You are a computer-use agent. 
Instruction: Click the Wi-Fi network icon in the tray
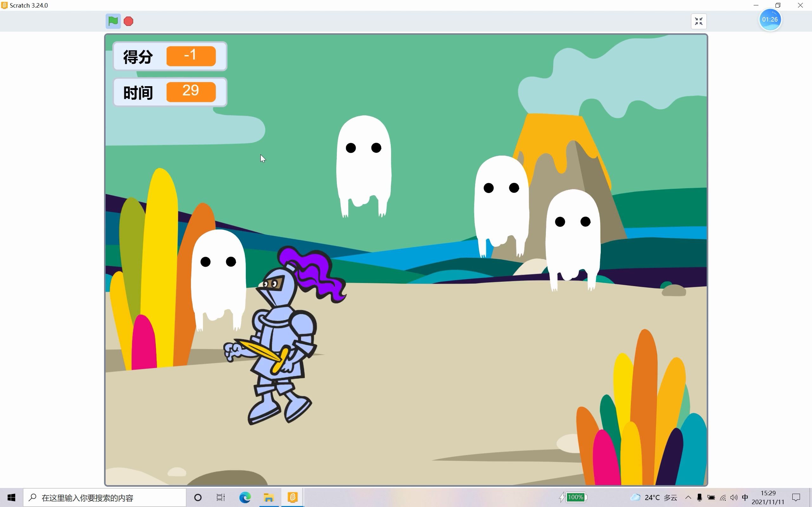pos(723,497)
